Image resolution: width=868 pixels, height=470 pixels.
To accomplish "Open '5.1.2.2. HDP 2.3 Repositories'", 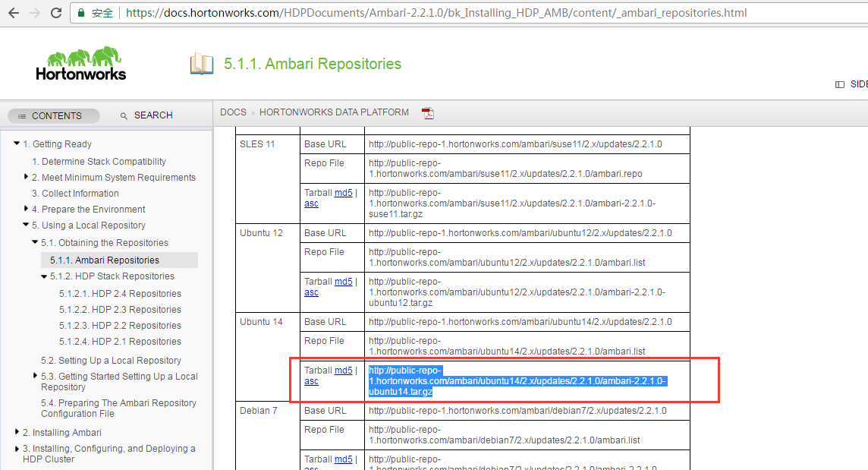I will (x=120, y=310).
